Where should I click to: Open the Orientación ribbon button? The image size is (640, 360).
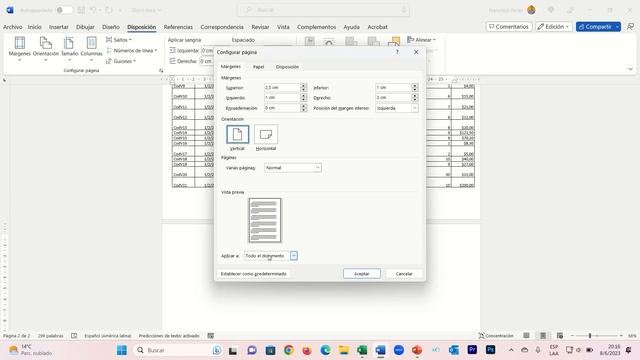click(46, 49)
